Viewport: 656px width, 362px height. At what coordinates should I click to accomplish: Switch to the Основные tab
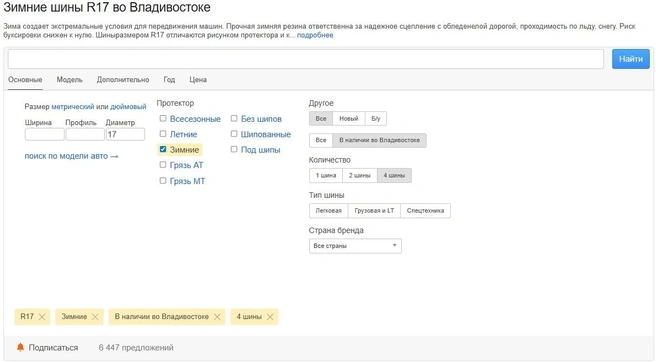[25, 80]
